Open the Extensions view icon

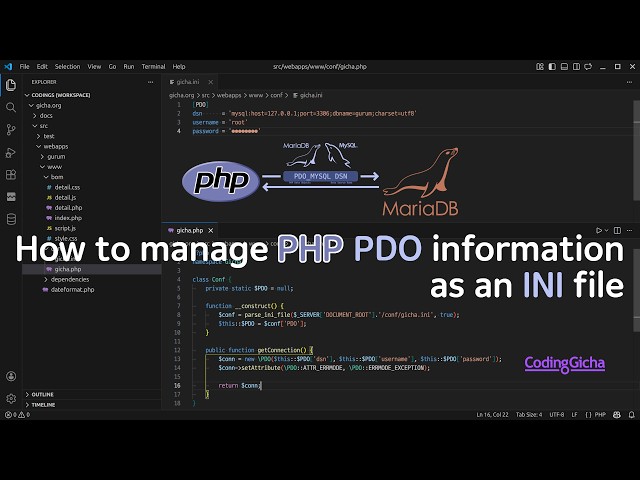pos(11,175)
